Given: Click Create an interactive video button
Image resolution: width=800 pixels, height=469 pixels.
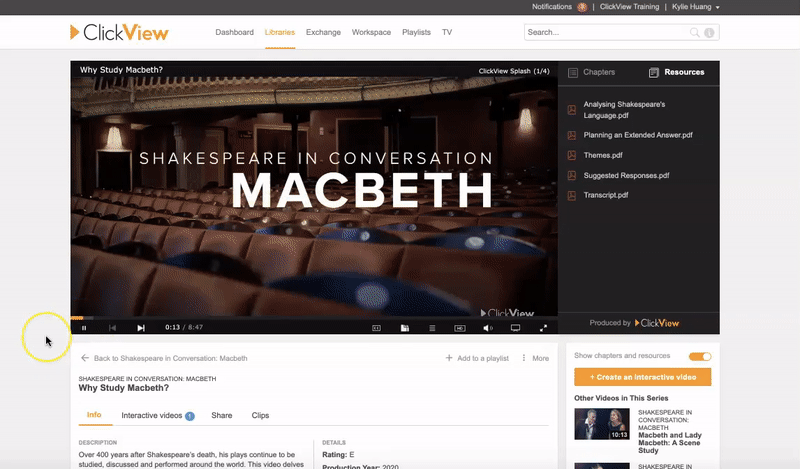Looking at the screenshot, I should [642, 377].
